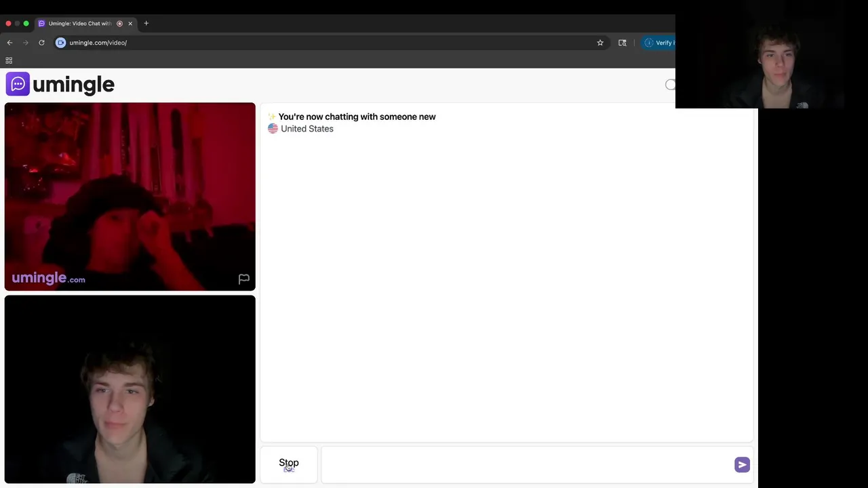Click the 'United States' country label
Image resolution: width=868 pixels, height=488 pixels.
tap(307, 129)
